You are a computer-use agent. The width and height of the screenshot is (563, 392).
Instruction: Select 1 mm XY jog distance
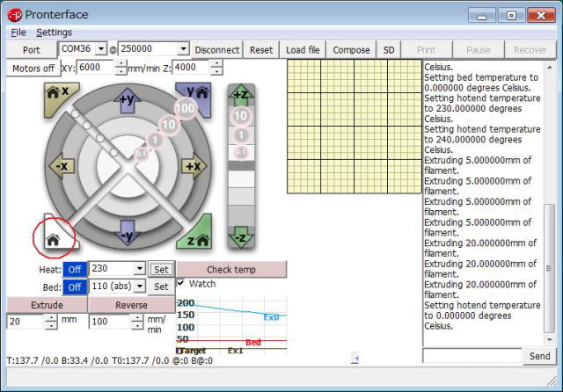(x=155, y=140)
